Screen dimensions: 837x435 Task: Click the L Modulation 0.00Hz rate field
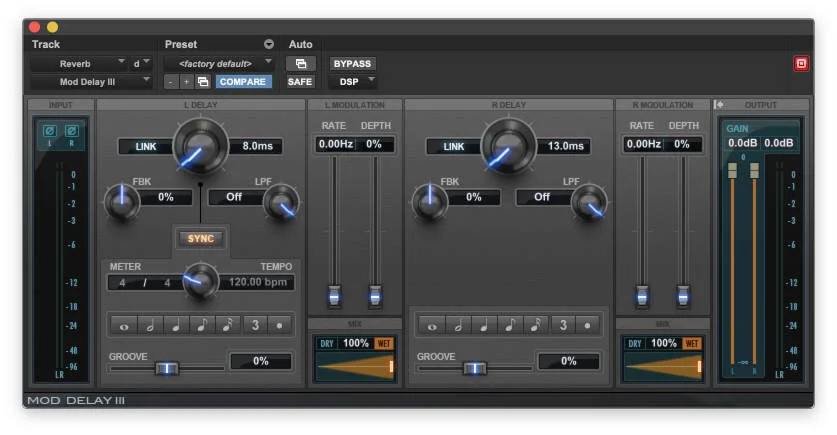click(335, 144)
